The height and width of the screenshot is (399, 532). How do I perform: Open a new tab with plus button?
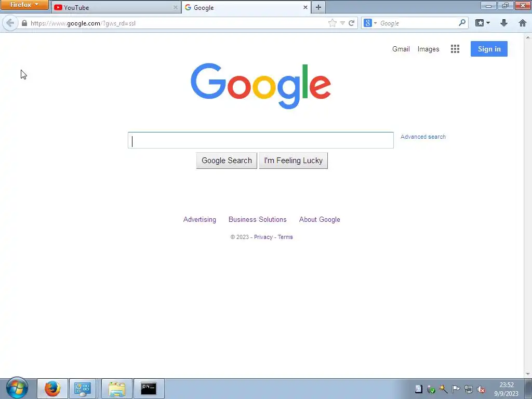pos(318,7)
